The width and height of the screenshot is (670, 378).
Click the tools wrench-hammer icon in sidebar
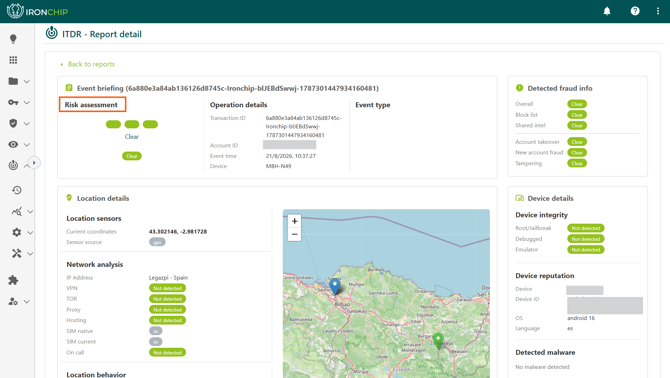(17, 253)
